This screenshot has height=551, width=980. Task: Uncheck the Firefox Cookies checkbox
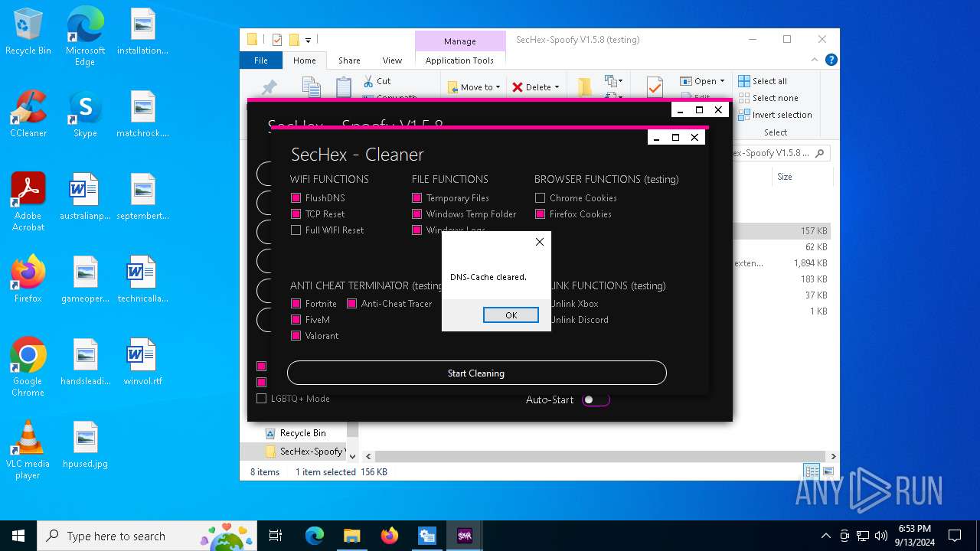[540, 214]
